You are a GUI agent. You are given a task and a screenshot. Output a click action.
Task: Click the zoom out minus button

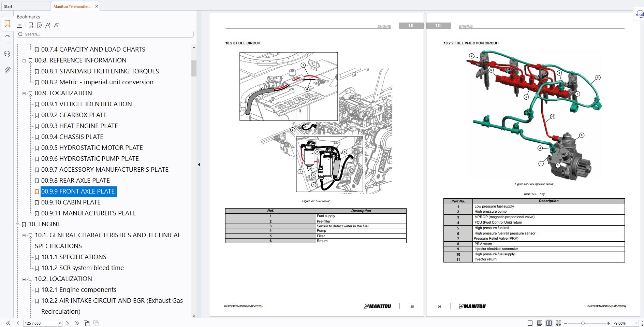(566, 323)
